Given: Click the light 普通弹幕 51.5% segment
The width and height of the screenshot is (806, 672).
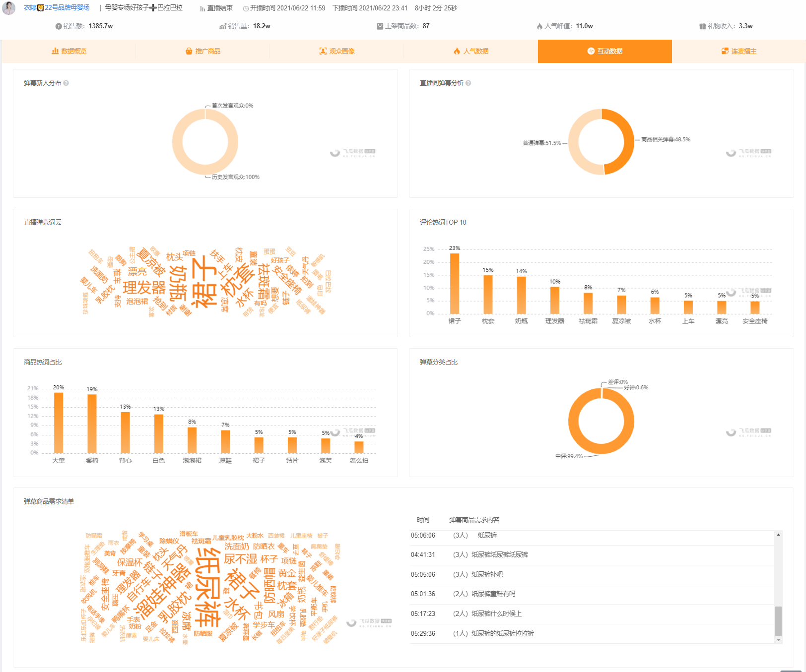Looking at the screenshot, I should tap(574, 142).
